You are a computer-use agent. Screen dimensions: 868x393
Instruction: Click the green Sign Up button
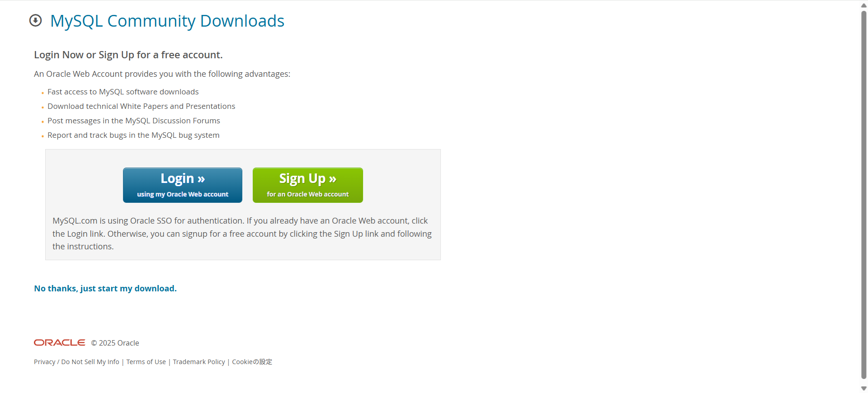tap(308, 185)
